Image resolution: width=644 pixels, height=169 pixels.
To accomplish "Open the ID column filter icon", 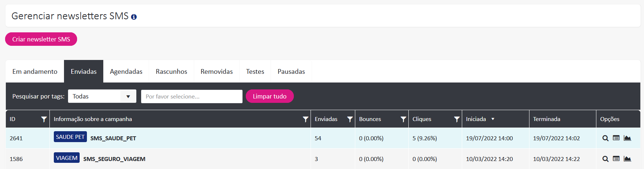I will click(x=44, y=119).
